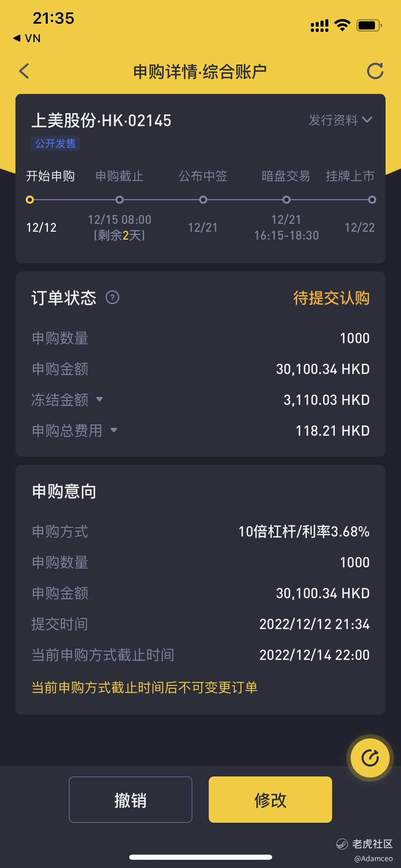
Task: Expand the 发行资料 dropdown
Action: (x=340, y=120)
